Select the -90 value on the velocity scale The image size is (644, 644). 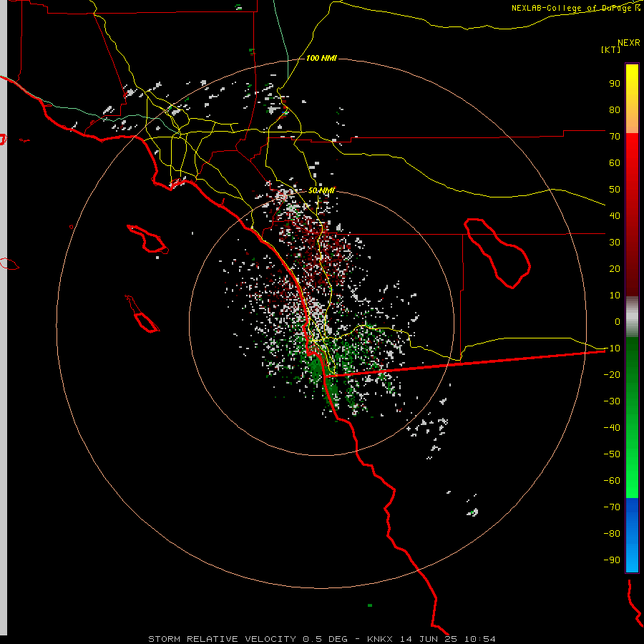click(x=612, y=560)
